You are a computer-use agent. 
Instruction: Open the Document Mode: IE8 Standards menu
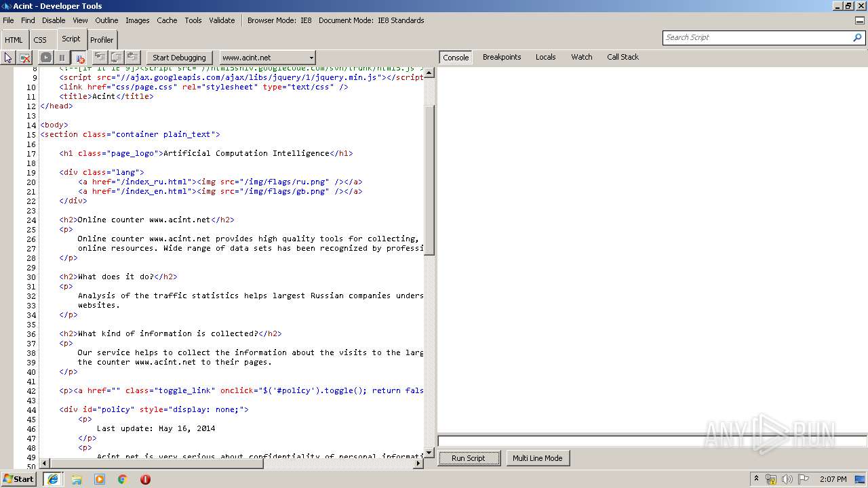(372, 20)
